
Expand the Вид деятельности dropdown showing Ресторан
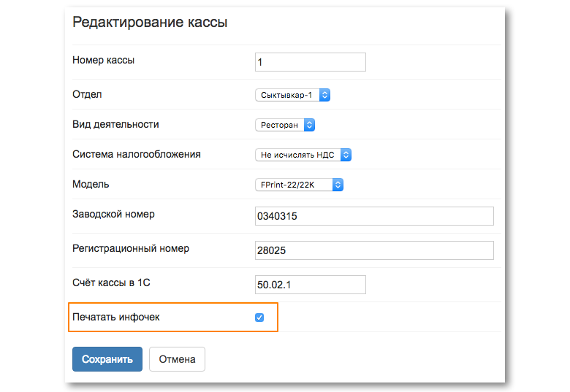click(285, 125)
